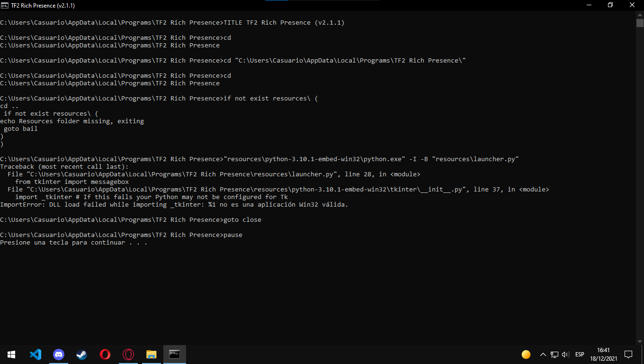The height and width of the screenshot is (364, 644).
Task: Open Discord from the taskbar
Action: click(x=59, y=354)
